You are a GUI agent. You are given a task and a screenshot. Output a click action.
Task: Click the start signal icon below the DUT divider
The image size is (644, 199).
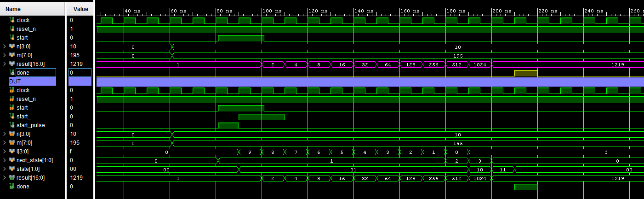point(12,108)
